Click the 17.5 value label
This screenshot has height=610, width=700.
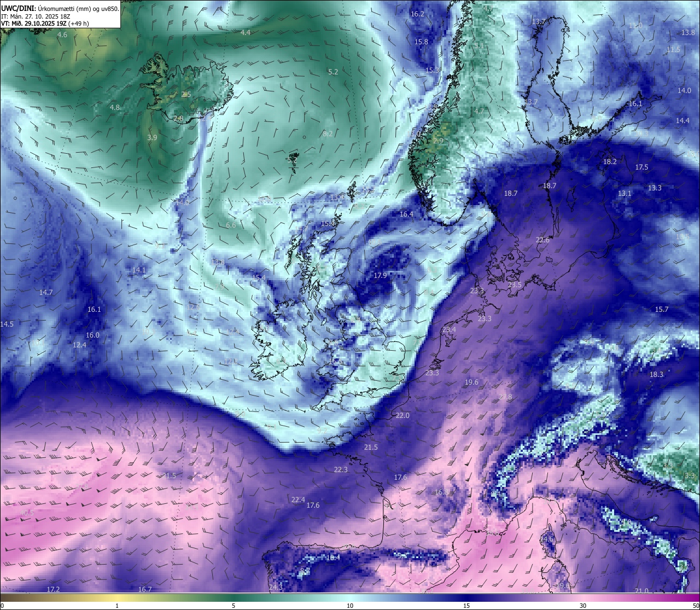641,167
